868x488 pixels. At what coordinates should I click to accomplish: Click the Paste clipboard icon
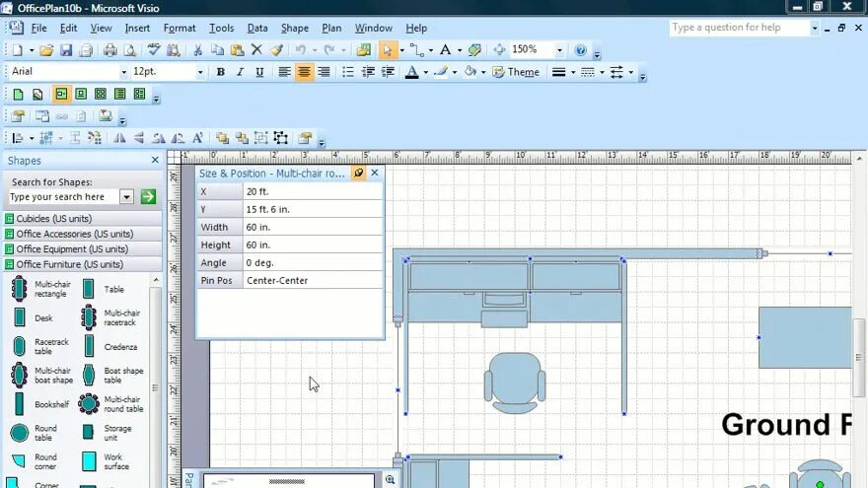237,50
